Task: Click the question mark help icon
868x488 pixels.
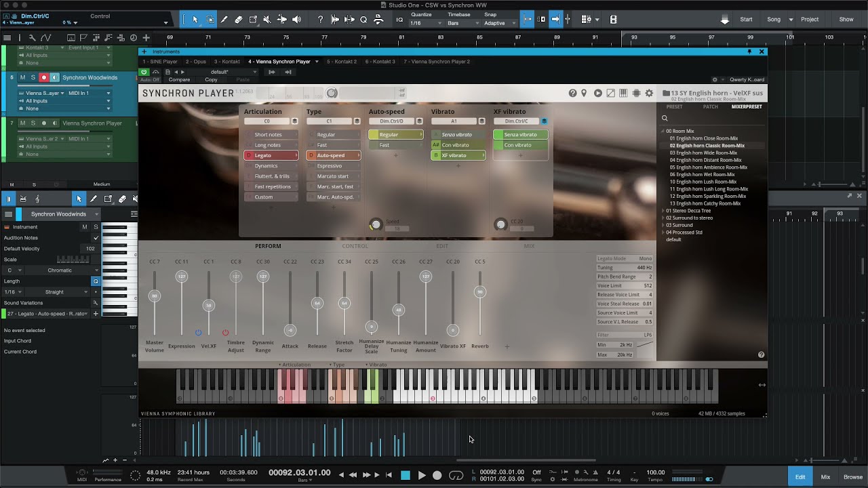Action: click(x=320, y=20)
